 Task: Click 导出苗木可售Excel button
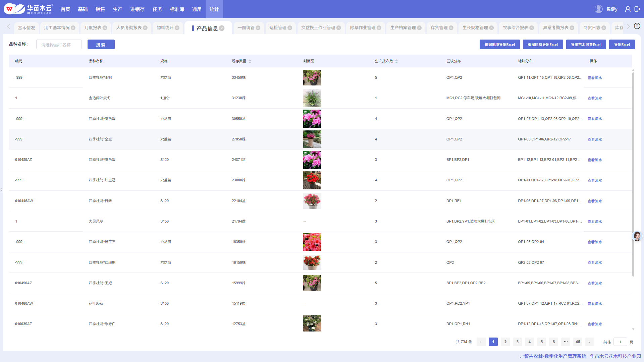(586, 45)
